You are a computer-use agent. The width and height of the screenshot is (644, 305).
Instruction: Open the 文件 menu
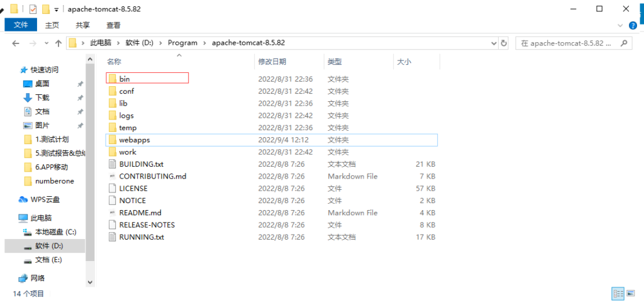click(x=21, y=25)
